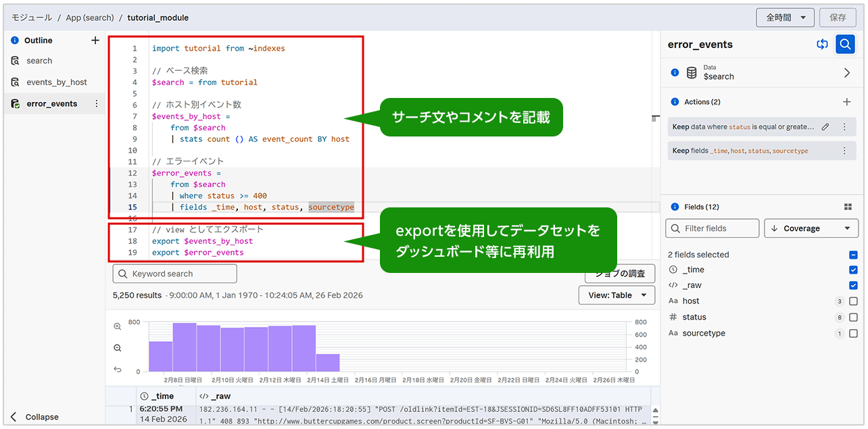Open the 'Keep fields' action kebab menu
This screenshot has height=429, width=868.
(844, 151)
